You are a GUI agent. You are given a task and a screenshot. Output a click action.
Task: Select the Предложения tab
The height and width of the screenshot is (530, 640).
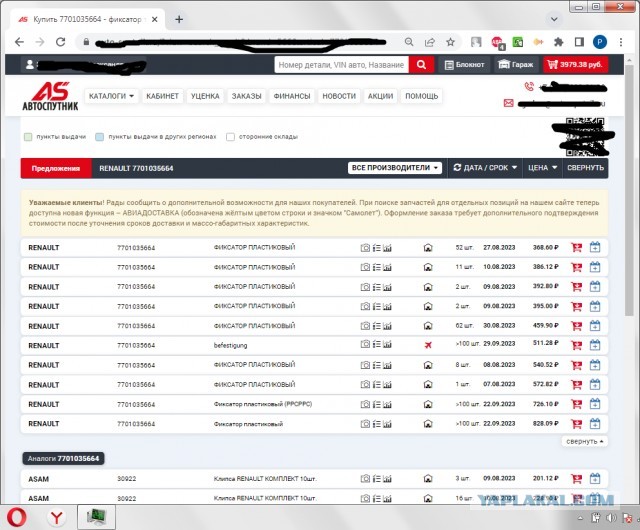[56, 168]
